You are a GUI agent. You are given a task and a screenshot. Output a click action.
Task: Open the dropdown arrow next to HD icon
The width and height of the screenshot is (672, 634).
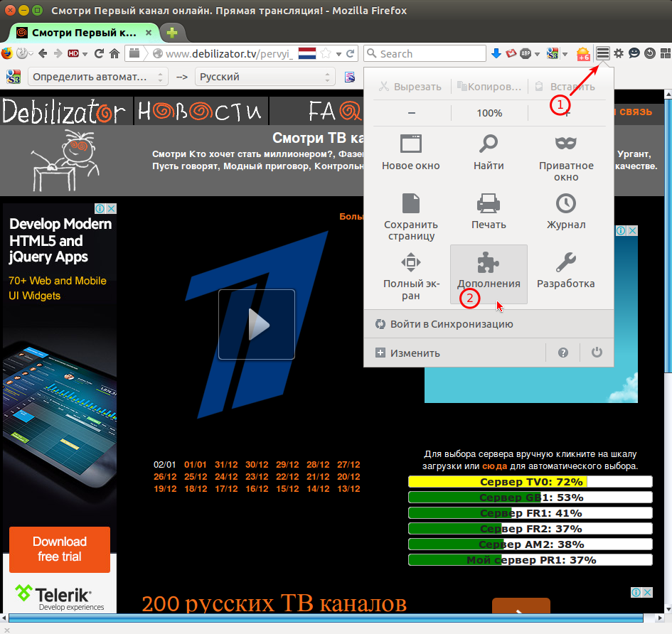pyautogui.click(x=85, y=54)
